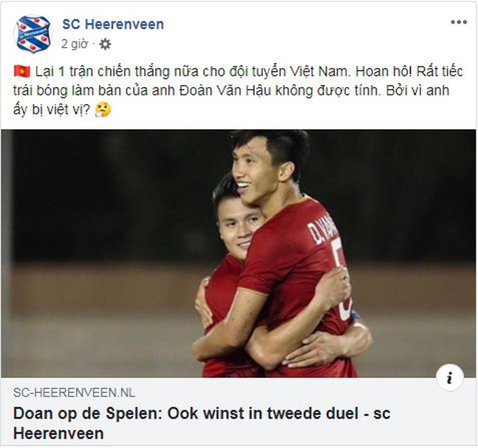
Task: Click the "2 giờ" post timestamp
Action: click(x=75, y=44)
